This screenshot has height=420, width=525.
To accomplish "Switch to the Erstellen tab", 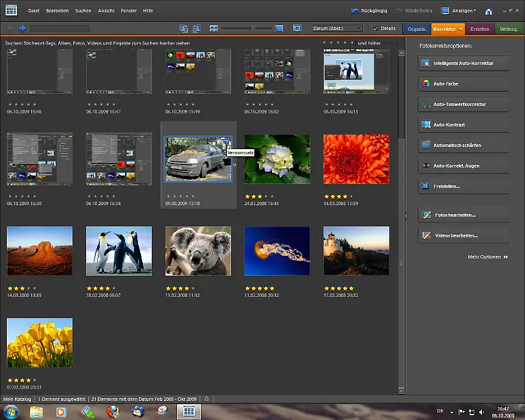I will point(480,29).
